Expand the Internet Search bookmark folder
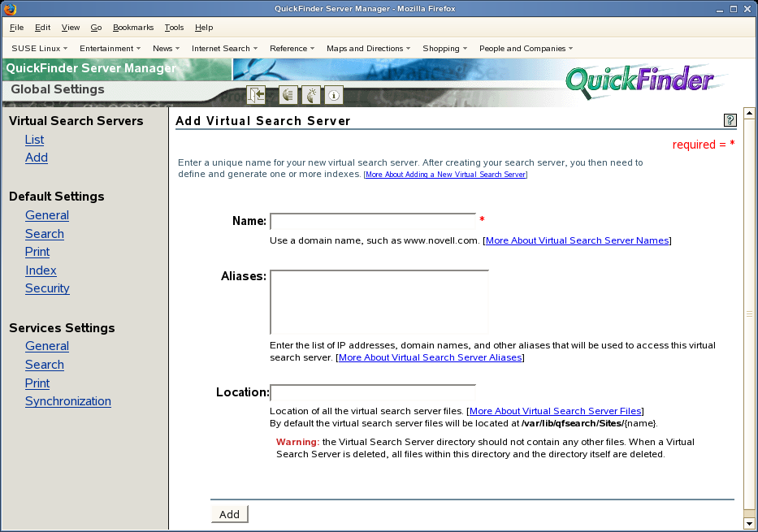This screenshot has height=532, width=758. point(225,48)
